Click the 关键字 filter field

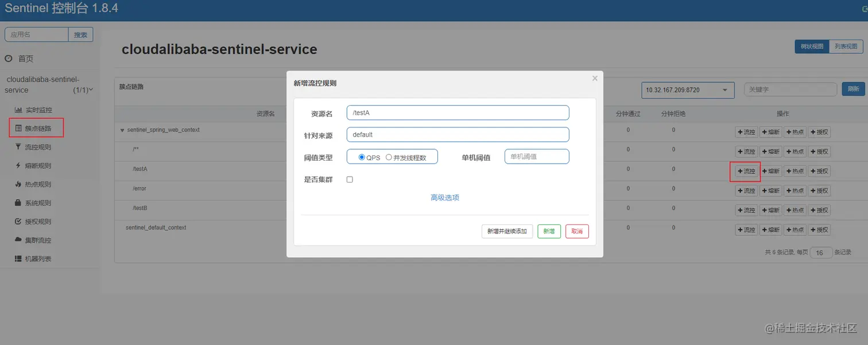[x=790, y=90]
